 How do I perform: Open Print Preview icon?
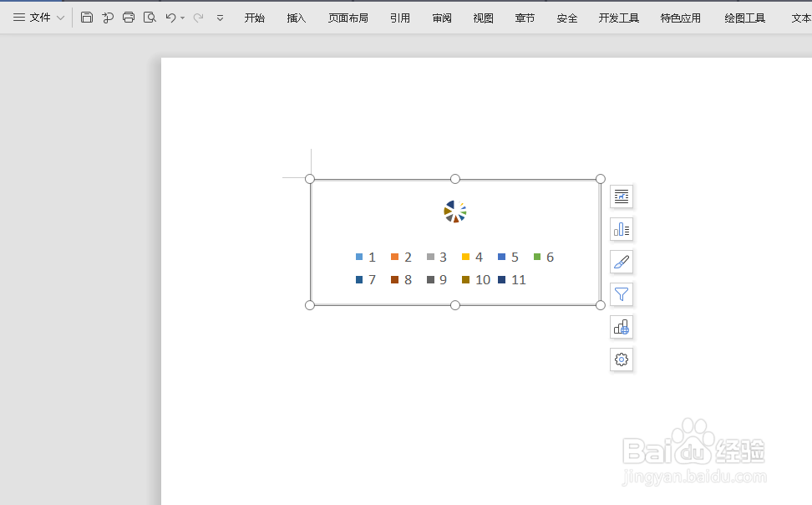(x=150, y=18)
